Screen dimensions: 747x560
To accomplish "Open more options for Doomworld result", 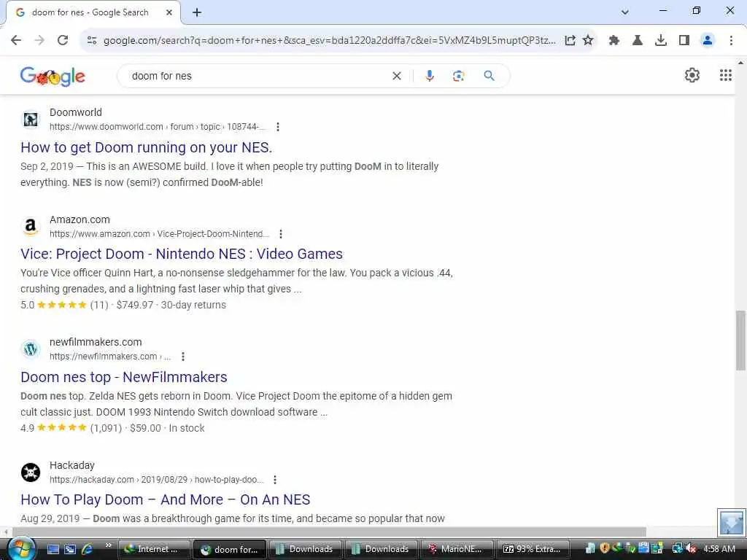I will [x=278, y=127].
